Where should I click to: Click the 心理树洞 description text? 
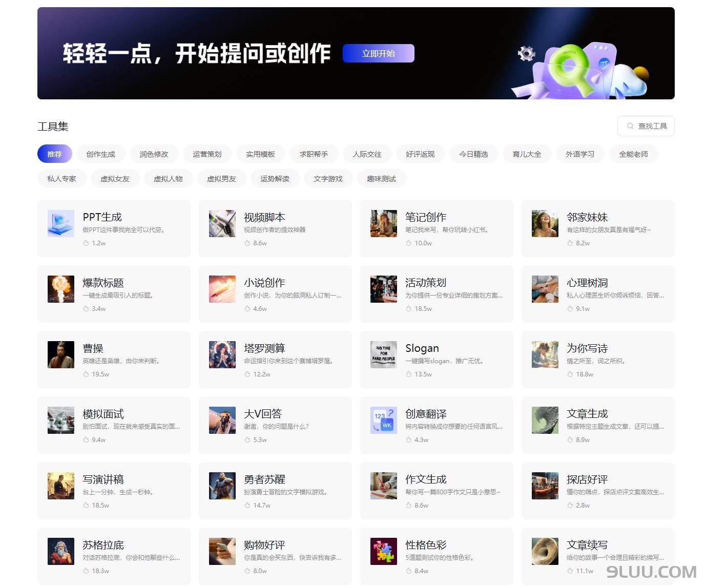click(615, 295)
